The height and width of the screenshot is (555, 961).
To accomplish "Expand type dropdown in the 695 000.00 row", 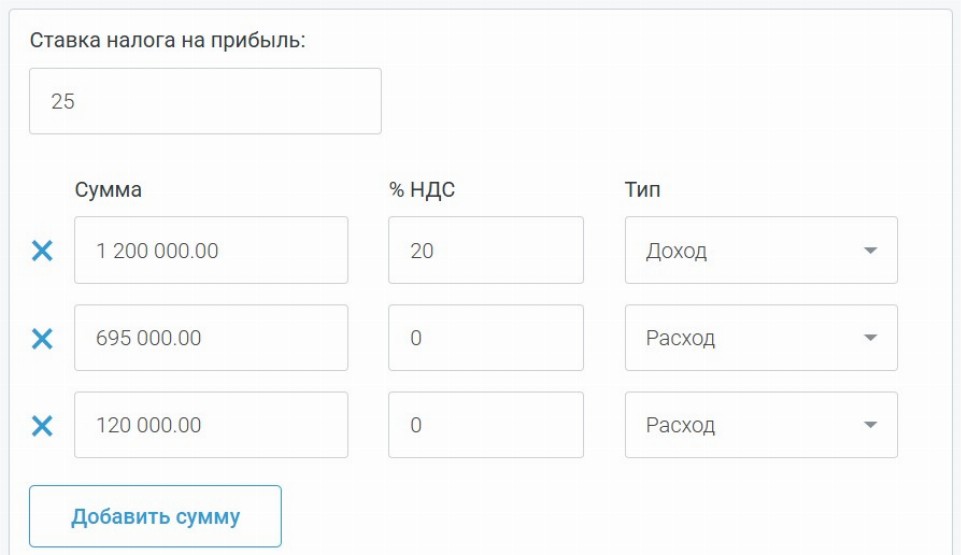I will click(760, 338).
